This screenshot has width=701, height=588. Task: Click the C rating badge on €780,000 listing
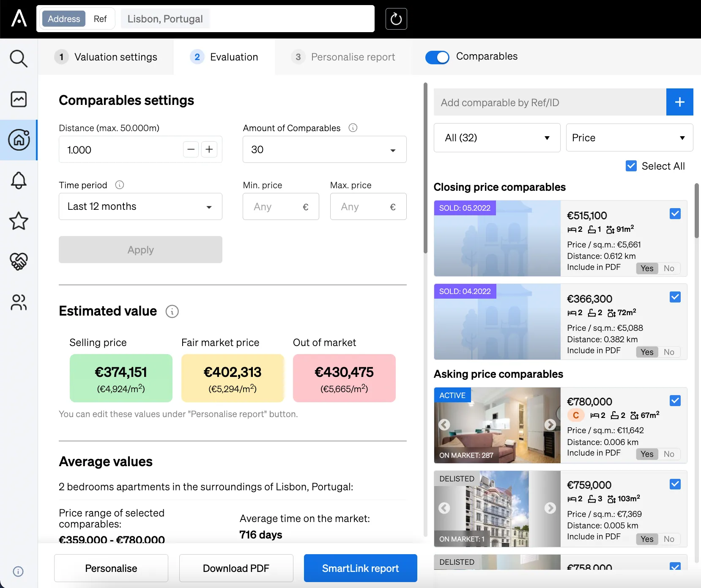coord(576,415)
